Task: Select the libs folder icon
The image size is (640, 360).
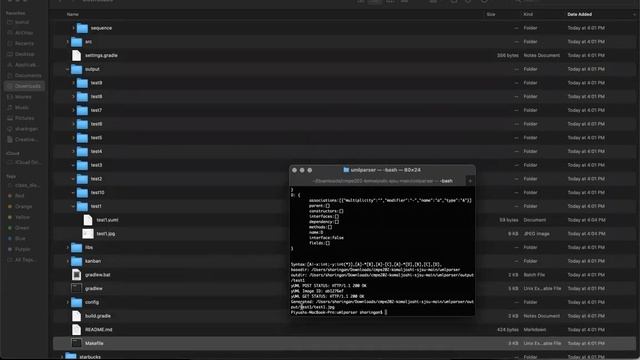Action: pyautogui.click(x=77, y=247)
